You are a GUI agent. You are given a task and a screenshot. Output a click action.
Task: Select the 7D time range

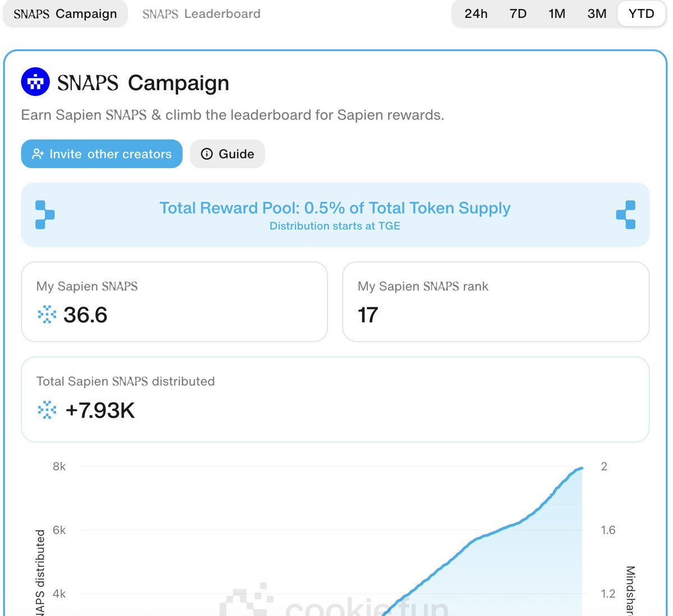point(518,14)
